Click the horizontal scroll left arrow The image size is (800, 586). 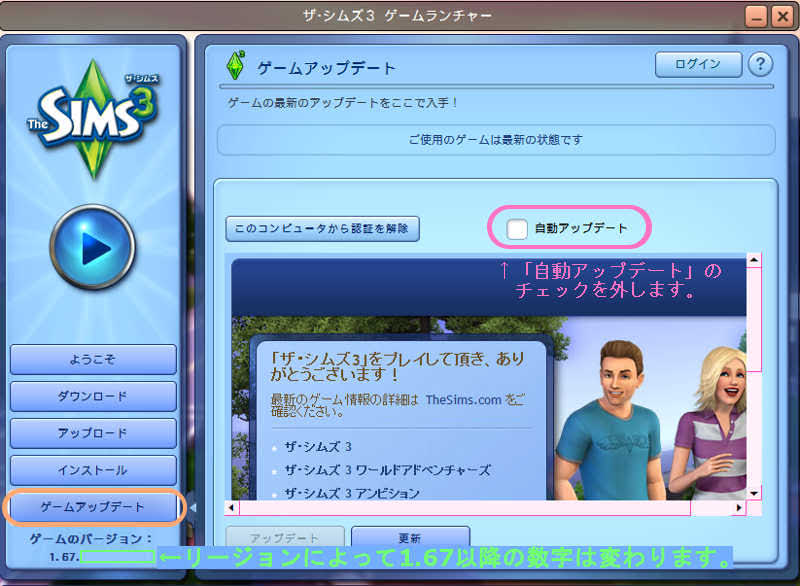click(x=232, y=507)
